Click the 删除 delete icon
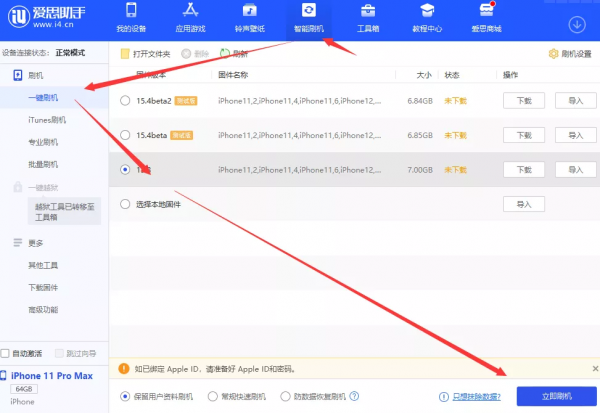 pos(186,54)
